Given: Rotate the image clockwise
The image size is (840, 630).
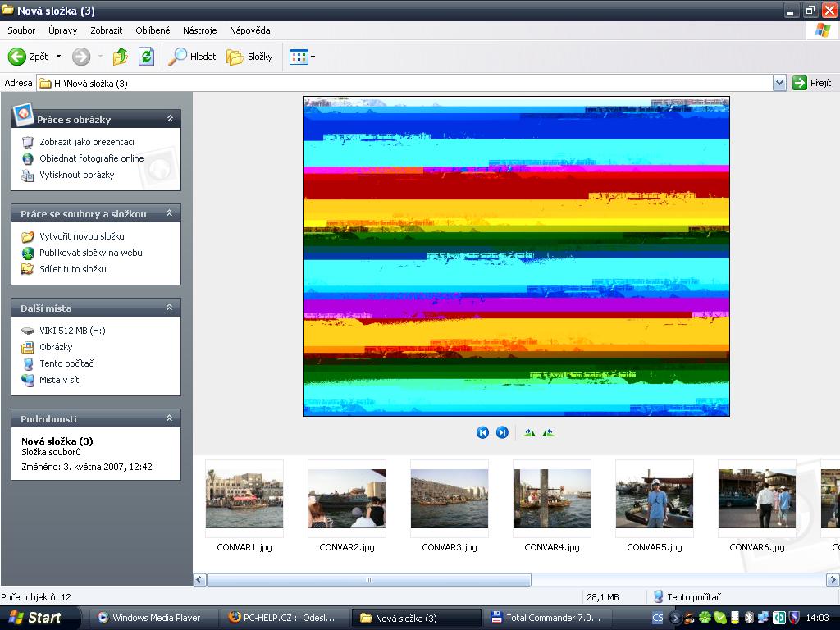Looking at the screenshot, I should 529,432.
